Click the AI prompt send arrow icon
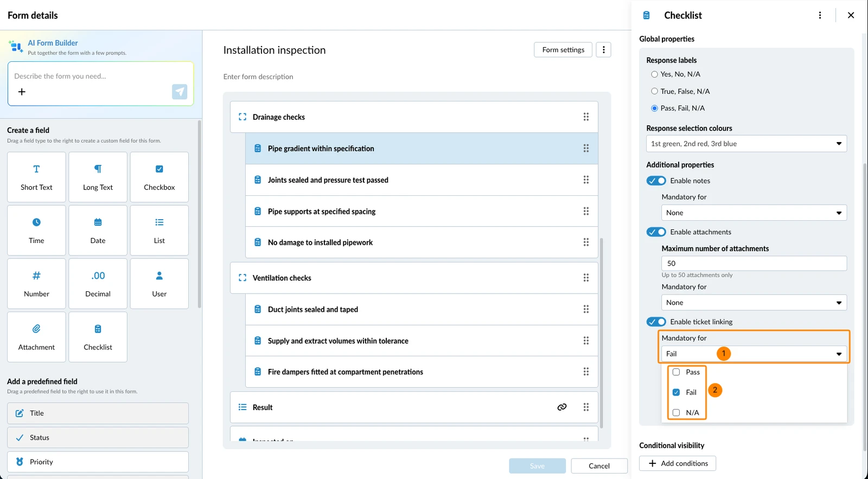This screenshot has height=479, width=868. pyautogui.click(x=180, y=92)
